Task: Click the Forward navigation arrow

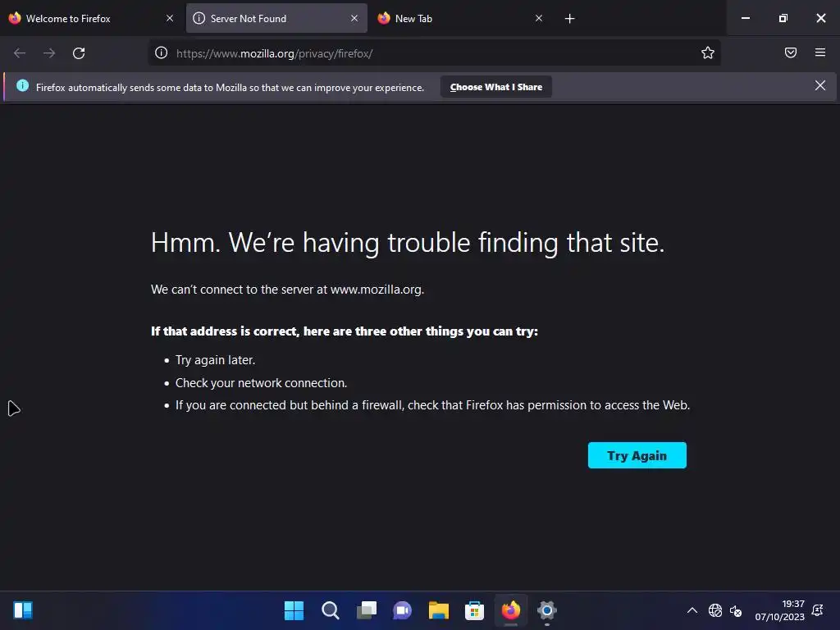Action: click(x=49, y=53)
